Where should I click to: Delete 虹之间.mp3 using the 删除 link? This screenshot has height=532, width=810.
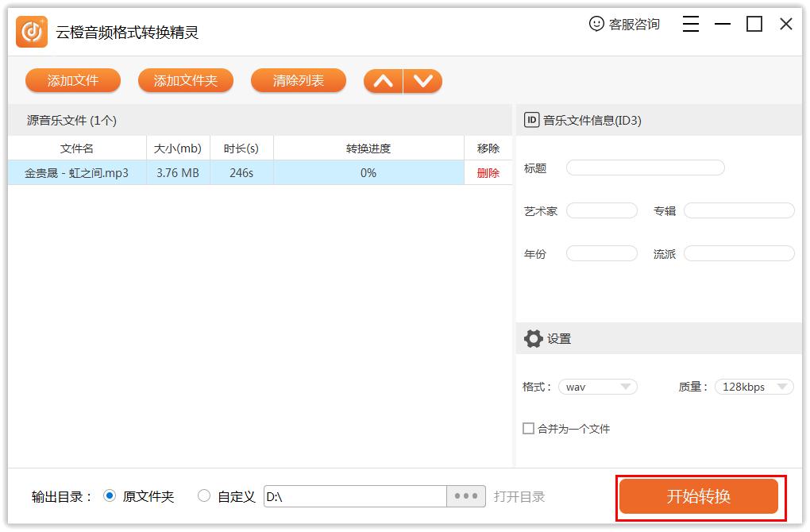[488, 172]
